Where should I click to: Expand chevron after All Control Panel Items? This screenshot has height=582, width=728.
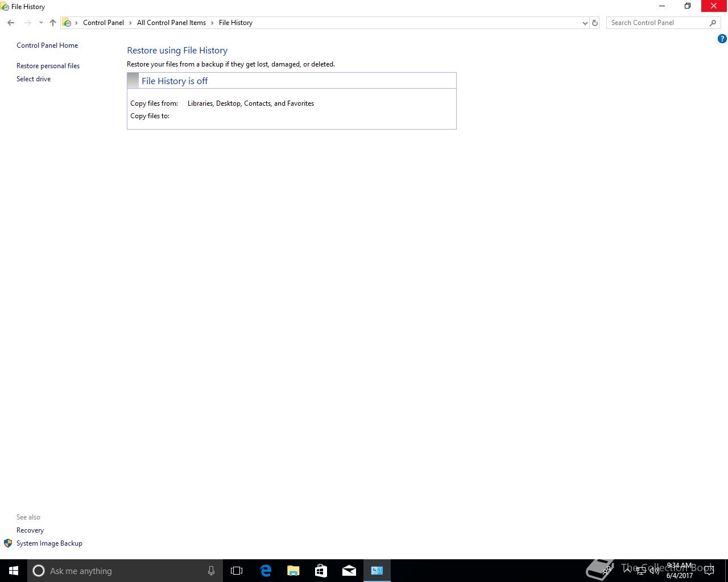[x=213, y=23]
